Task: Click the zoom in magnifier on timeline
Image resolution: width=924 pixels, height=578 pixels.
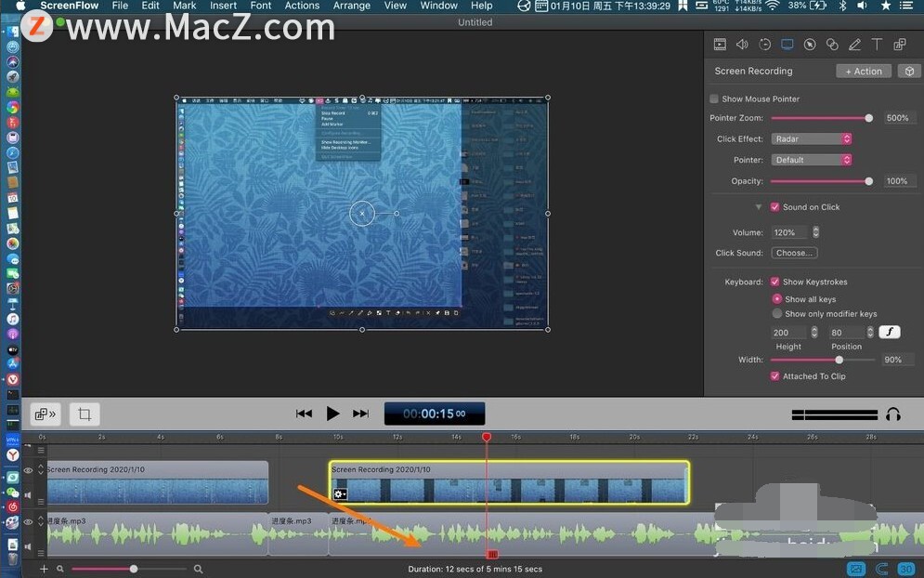Action: tap(198, 569)
